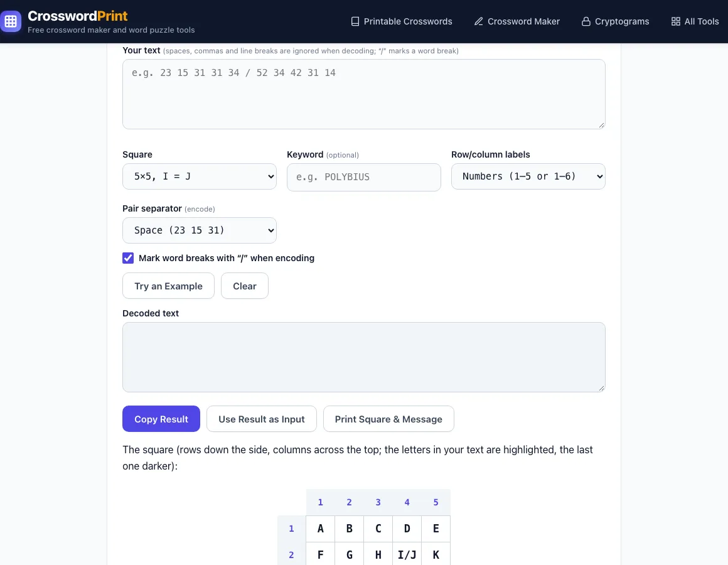
Task: Focus the Your text input area
Action: [x=364, y=94]
